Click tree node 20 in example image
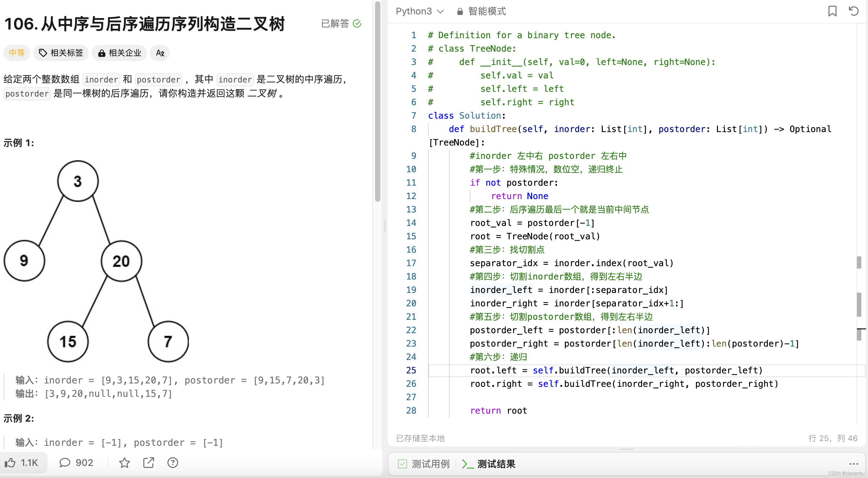 pyautogui.click(x=121, y=261)
